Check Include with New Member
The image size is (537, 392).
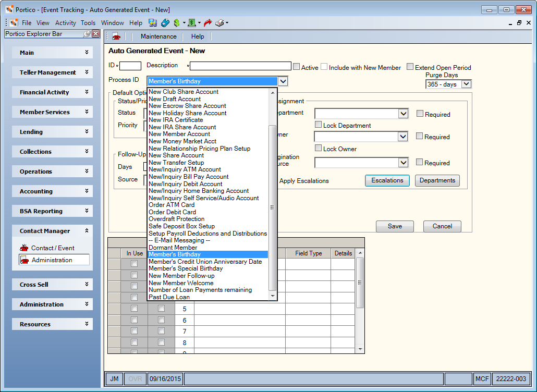click(324, 67)
